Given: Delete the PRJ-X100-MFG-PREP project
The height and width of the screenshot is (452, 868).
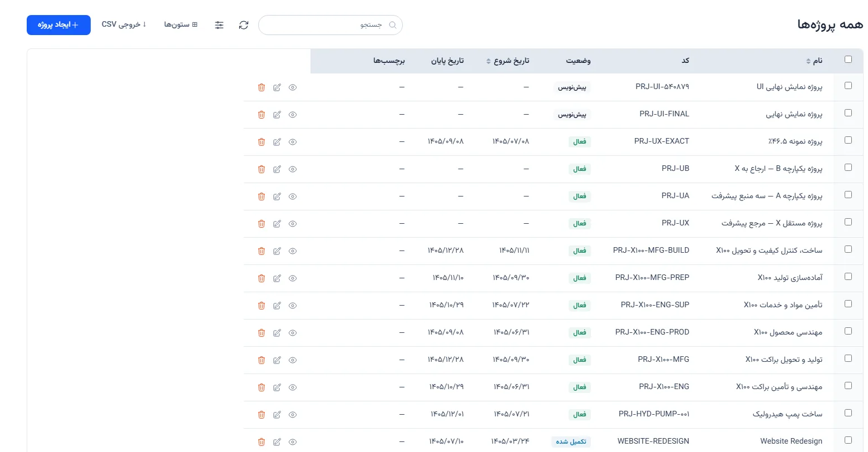Looking at the screenshot, I should [x=262, y=278].
